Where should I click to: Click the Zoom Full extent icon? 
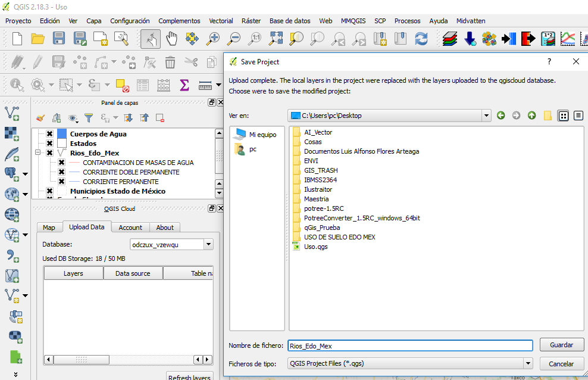276,39
